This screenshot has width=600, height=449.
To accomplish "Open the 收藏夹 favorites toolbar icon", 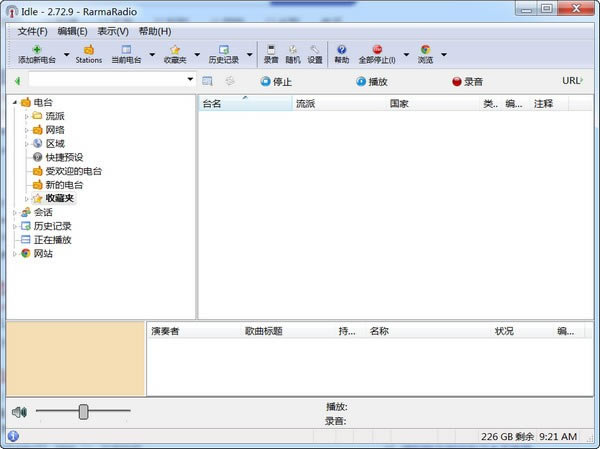I will pyautogui.click(x=175, y=50).
